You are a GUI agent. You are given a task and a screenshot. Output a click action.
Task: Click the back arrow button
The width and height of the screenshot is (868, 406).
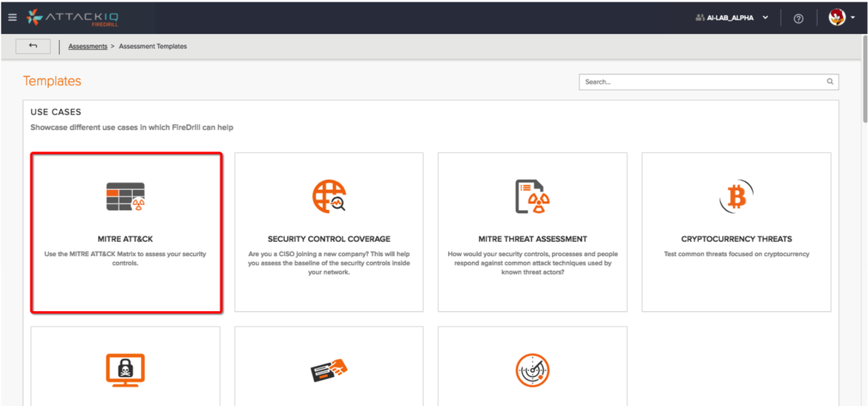point(33,46)
